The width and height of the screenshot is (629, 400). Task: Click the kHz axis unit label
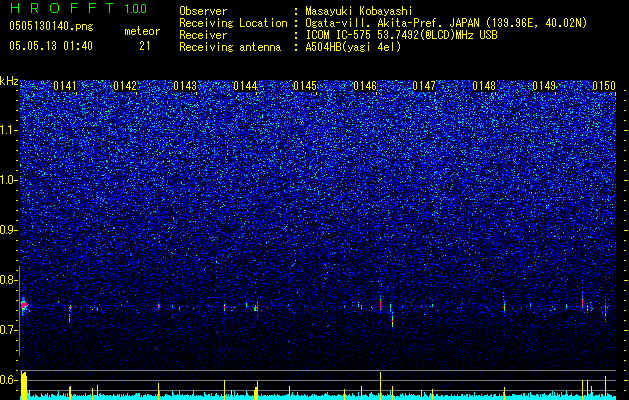tap(9, 81)
